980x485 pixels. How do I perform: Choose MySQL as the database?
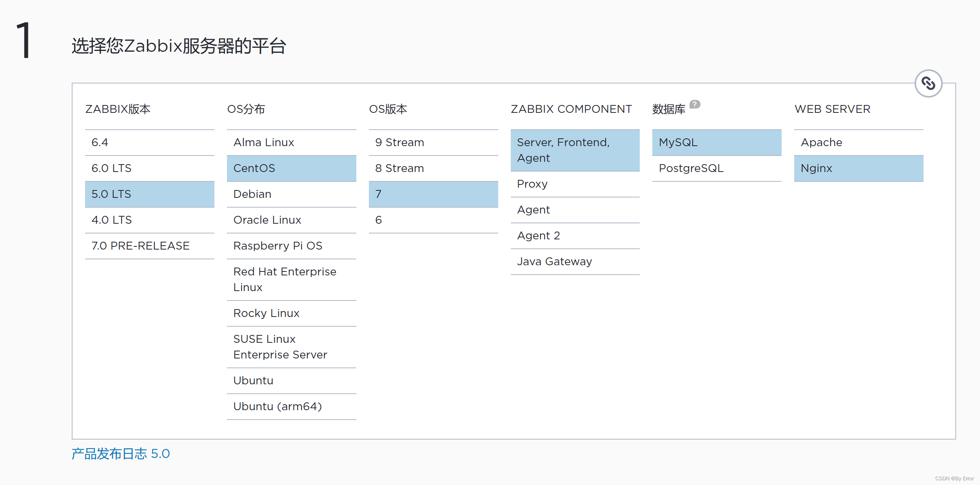point(717,143)
